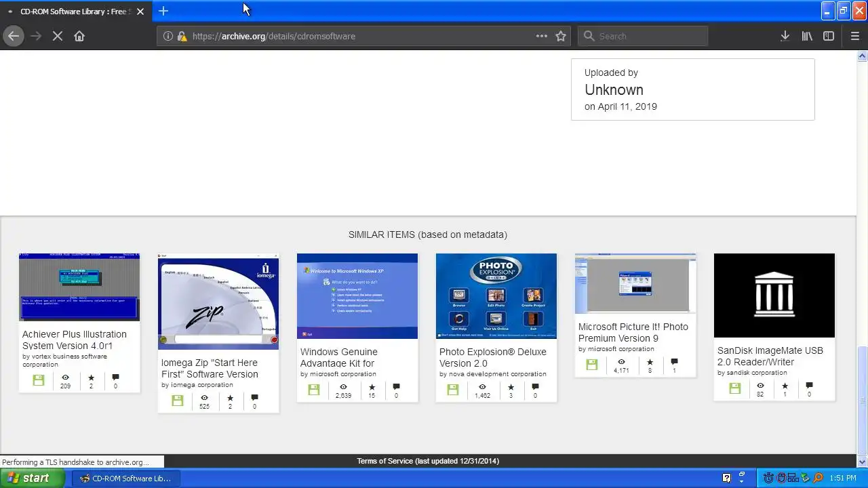
Task: Stop loading the page
Action: pyautogui.click(x=58, y=36)
